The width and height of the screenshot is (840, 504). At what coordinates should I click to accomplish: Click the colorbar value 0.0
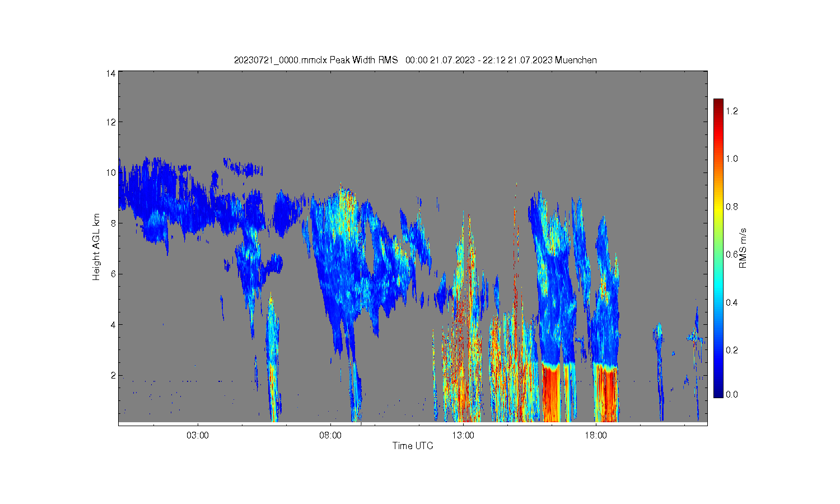coord(732,394)
